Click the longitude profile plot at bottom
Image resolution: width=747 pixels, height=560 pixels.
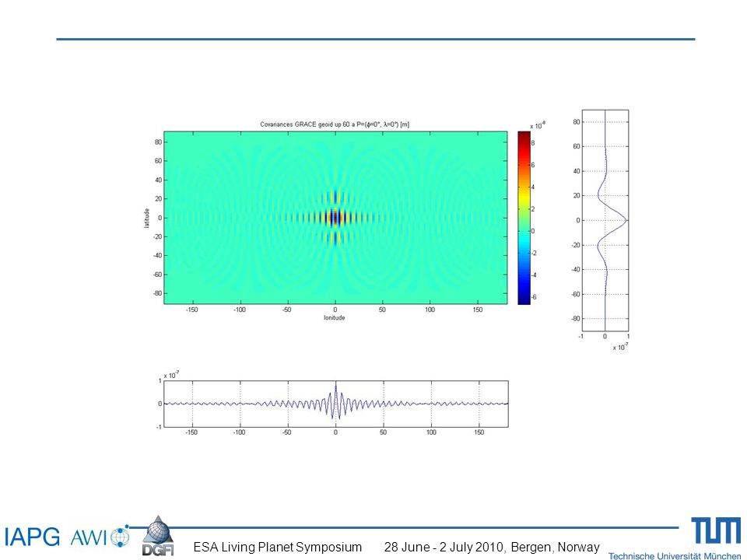coord(336,404)
